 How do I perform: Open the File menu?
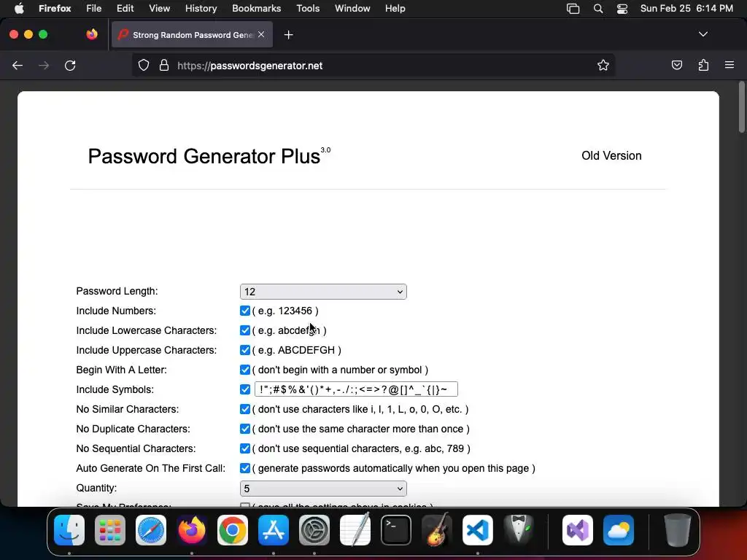pyautogui.click(x=93, y=9)
